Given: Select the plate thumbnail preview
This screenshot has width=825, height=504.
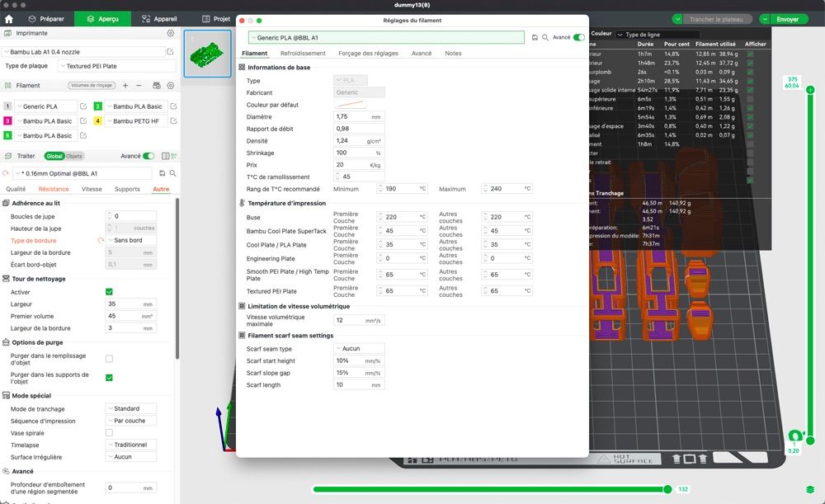Looking at the screenshot, I should [x=207, y=54].
